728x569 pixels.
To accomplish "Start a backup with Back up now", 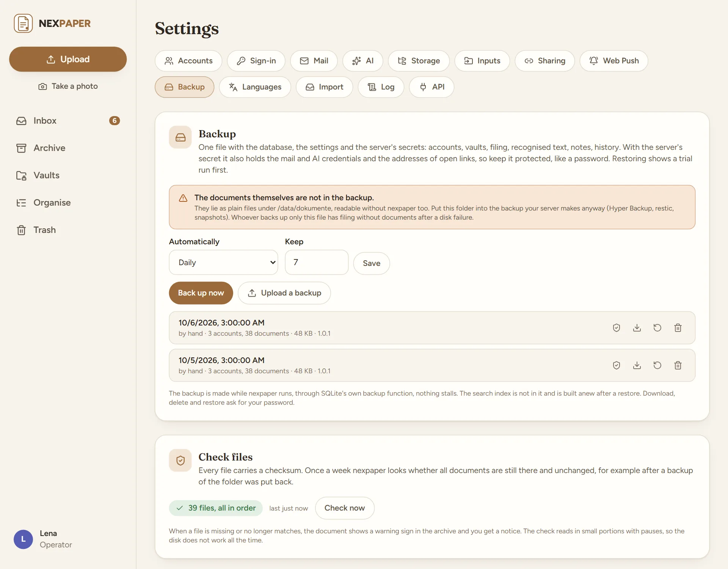I will (x=201, y=293).
